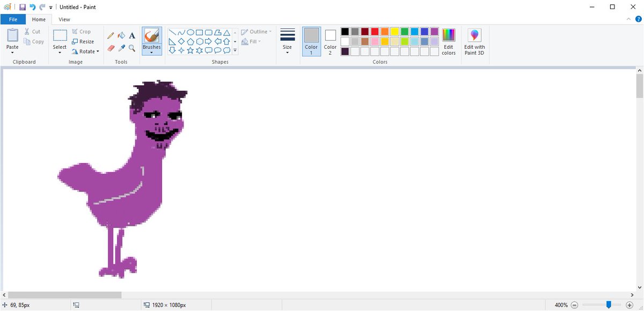This screenshot has height=311, width=644.
Task: Select the Eraser tool
Action: point(111,48)
